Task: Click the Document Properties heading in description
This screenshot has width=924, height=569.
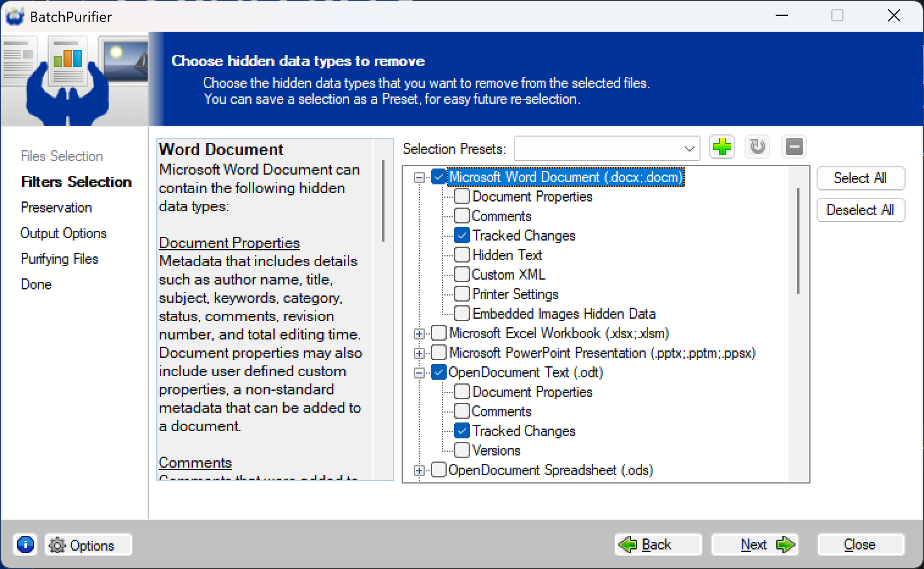Action: [x=229, y=243]
